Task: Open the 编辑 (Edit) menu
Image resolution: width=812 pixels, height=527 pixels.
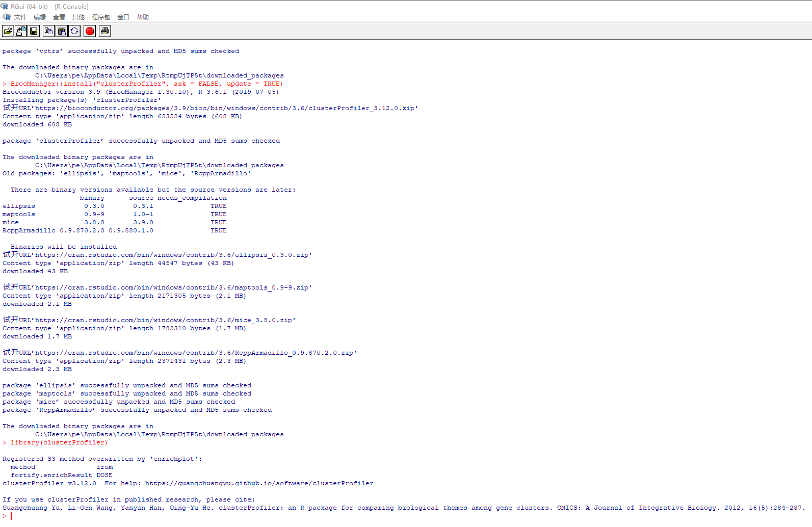Action: point(40,17)
